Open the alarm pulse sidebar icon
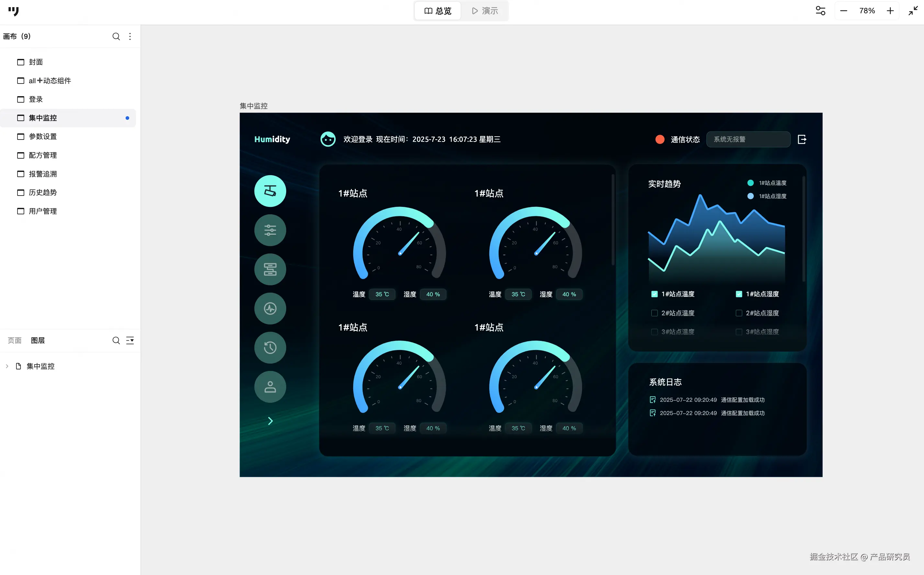The image size is (924, 575). point(270,309)
